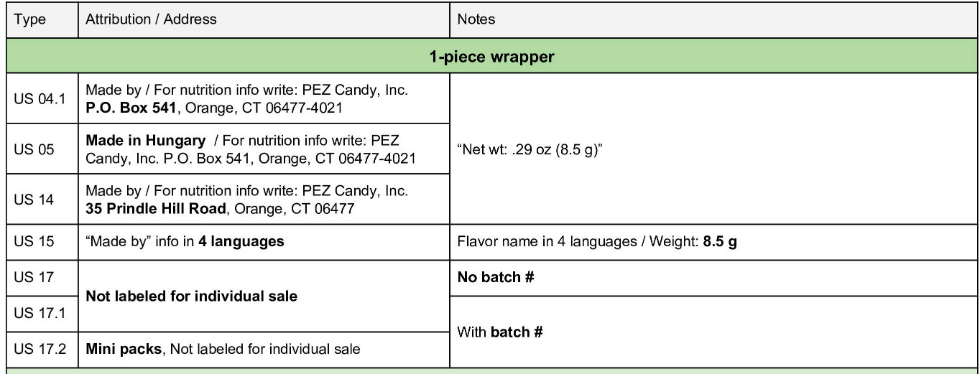Viewport: 980px width, 374px height.
Task: Select the "Made in Hungary" address cell
Action: [x=250, y=149]
